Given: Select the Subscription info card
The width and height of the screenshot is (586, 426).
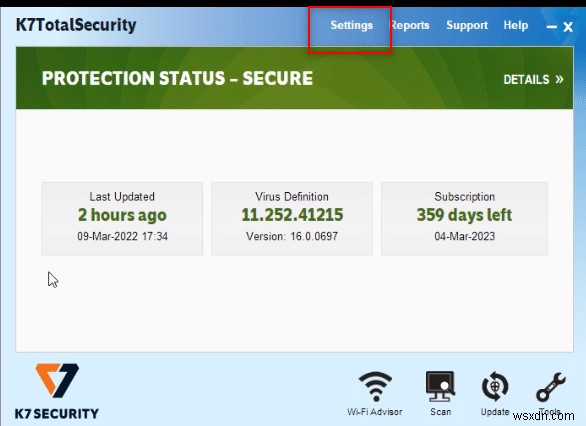Looking at the screenshot, I should point(465,219).
